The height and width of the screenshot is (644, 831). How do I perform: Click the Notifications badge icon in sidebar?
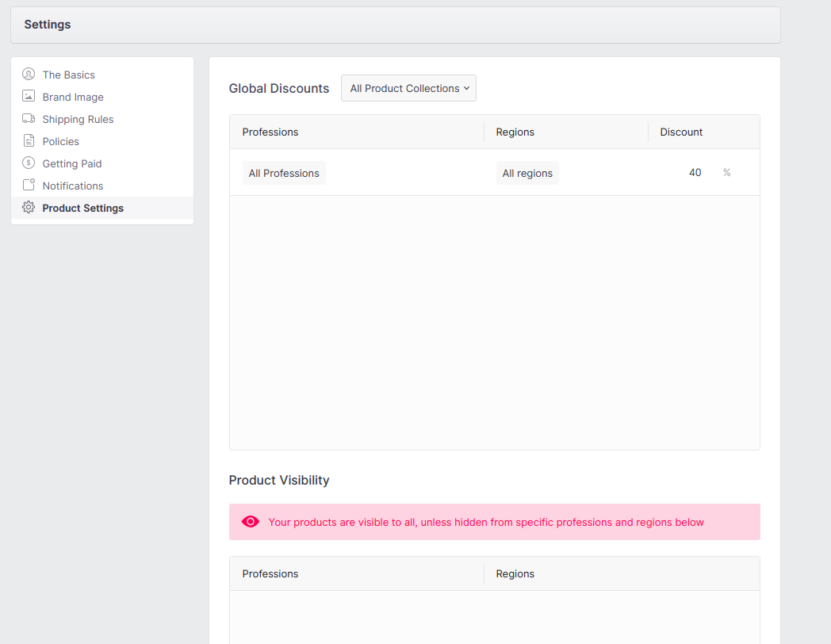point(29,186)
